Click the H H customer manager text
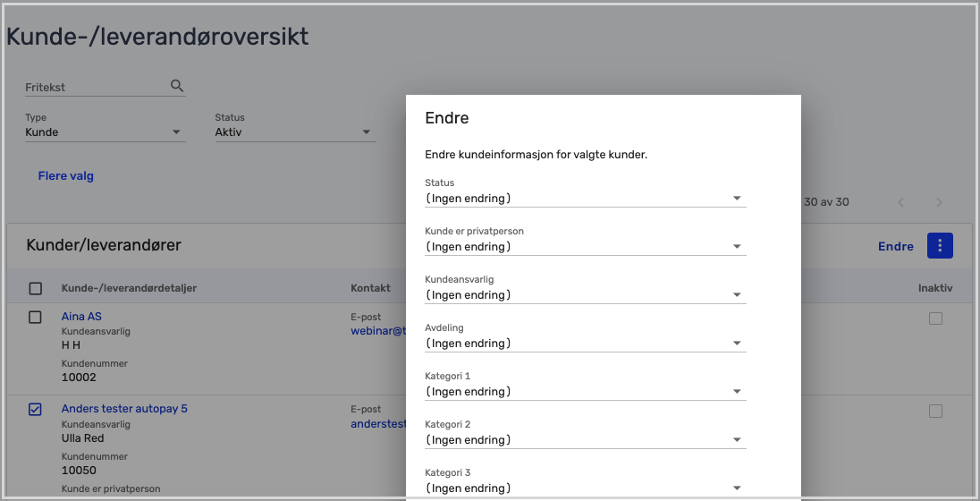980x501 pixels. tap(71, 344)
